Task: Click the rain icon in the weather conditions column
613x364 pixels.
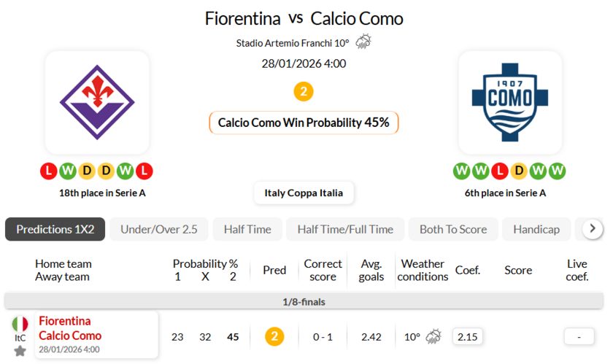Action: (433, 336)
